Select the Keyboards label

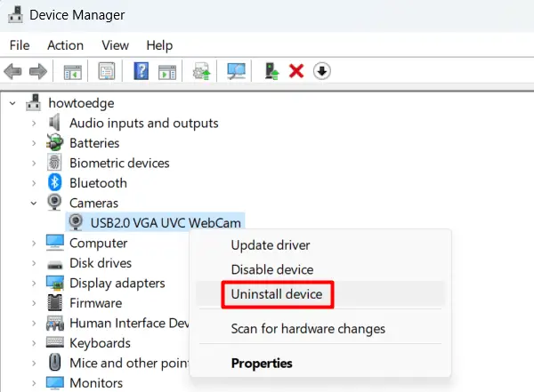(x=100, y=343)
